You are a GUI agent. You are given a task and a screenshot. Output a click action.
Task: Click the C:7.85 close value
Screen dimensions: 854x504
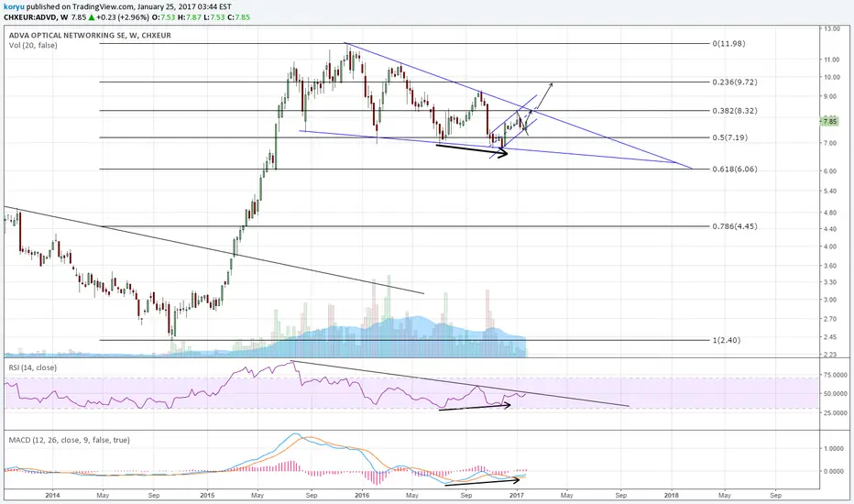point(238,16)
